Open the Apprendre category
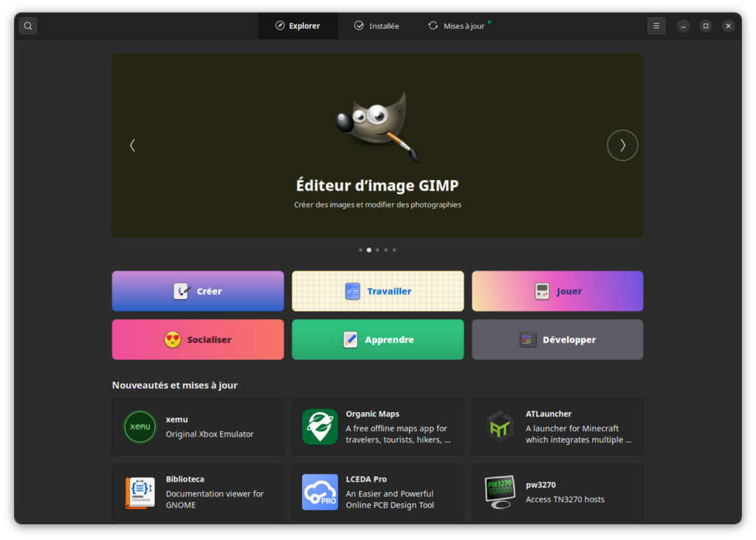Screen dimensions: 756x540 point(377,340)
